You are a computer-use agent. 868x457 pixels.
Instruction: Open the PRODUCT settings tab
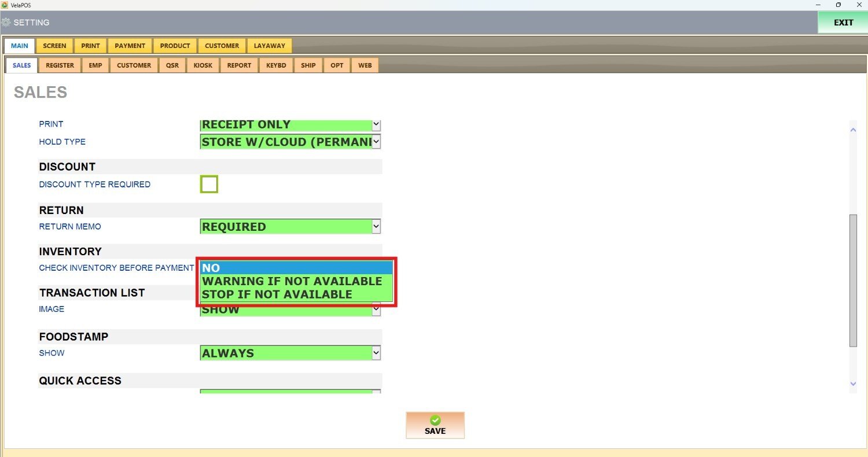(175, 46)
